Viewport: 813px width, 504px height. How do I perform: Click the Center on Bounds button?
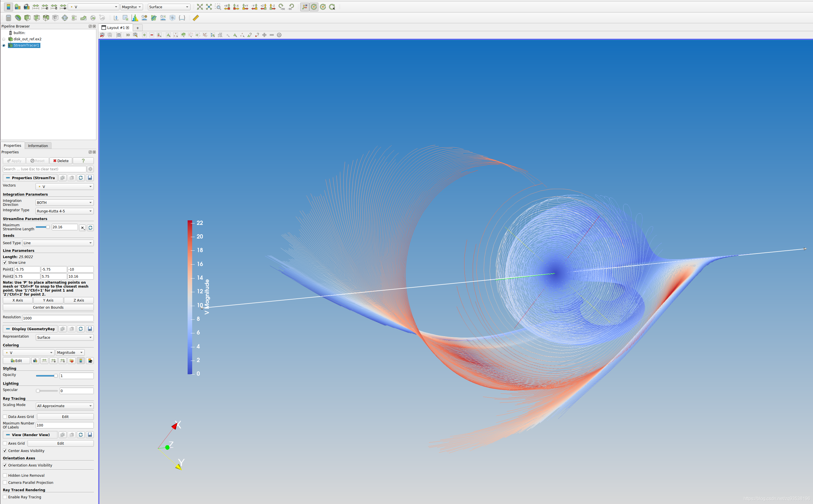tap(48, 307)
